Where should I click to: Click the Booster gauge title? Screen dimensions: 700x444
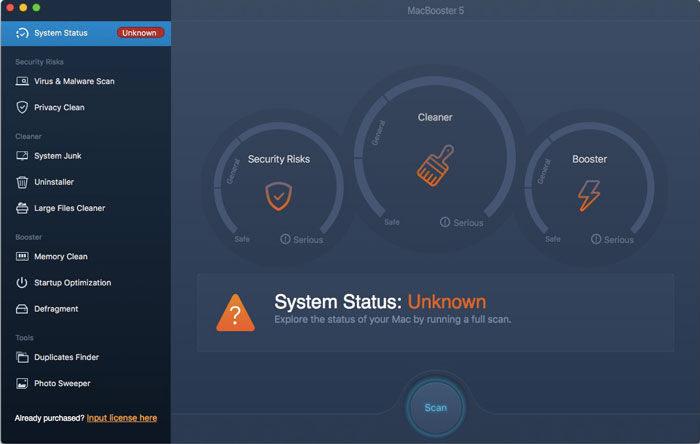(x=589, y=159)
